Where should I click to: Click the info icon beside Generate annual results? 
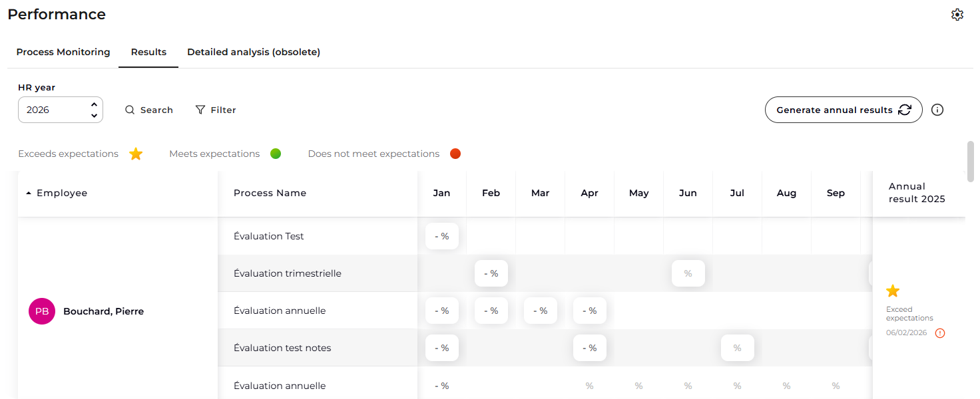937,110
